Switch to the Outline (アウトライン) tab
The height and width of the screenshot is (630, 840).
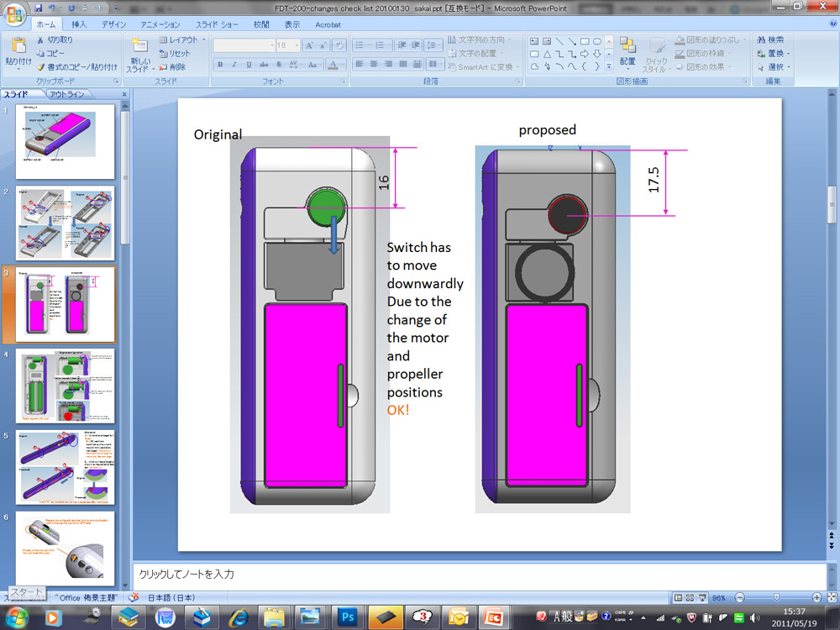[x=66, y=94]
